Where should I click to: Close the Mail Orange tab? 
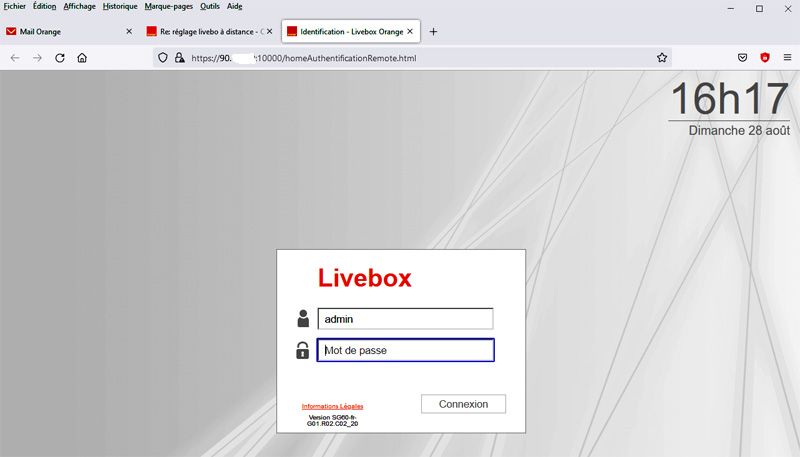tap(129, 32)
